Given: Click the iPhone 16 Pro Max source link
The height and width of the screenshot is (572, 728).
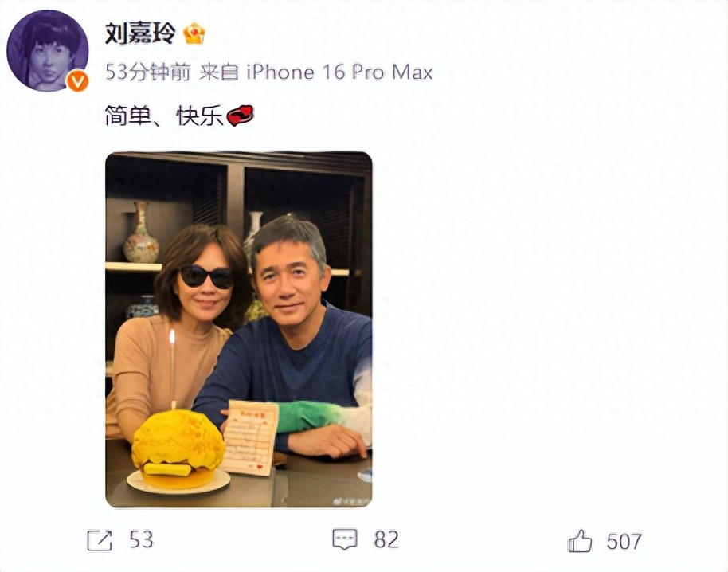Looking at the screenshot, I should pyautogui.click(x=339, y=72).
